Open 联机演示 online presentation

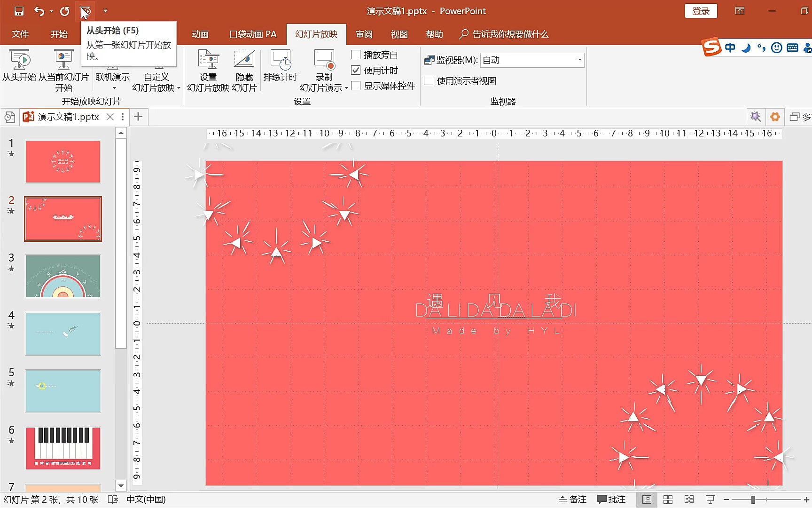coord(113,76)
